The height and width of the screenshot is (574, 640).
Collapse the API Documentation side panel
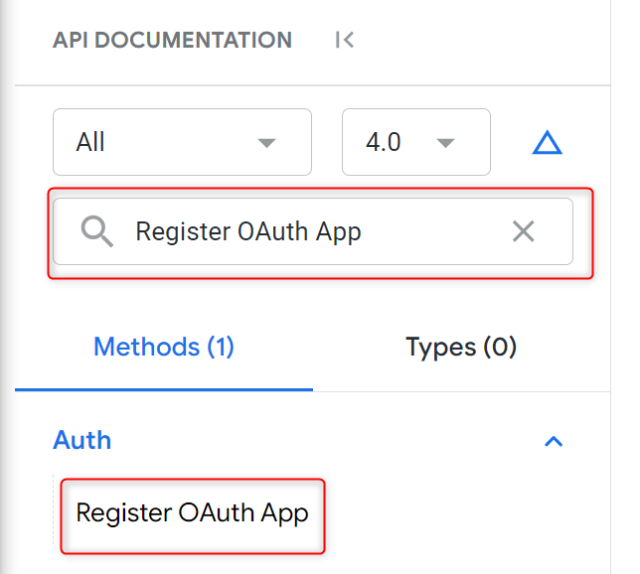click(x=345, y=40)
